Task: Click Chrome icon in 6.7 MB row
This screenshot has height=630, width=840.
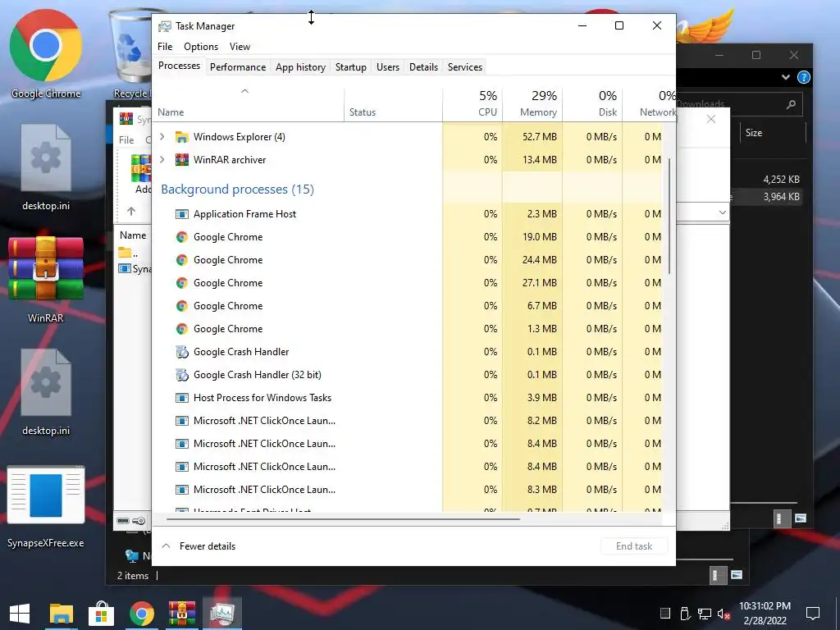Action: click(x=182, y=306)
